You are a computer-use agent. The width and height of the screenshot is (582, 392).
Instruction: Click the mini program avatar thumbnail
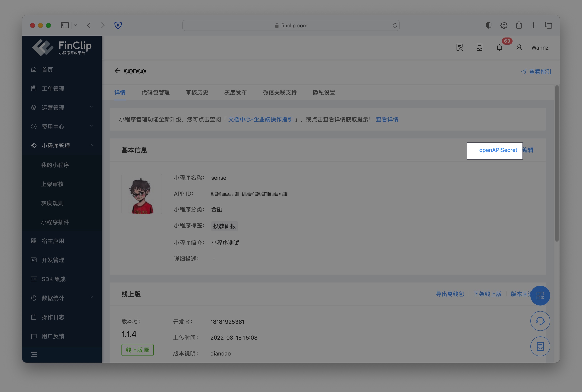(142, 194)
